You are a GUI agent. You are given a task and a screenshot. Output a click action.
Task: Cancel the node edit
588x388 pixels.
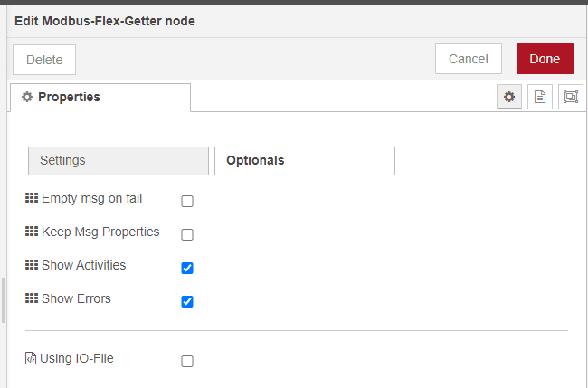click(469, 59)
